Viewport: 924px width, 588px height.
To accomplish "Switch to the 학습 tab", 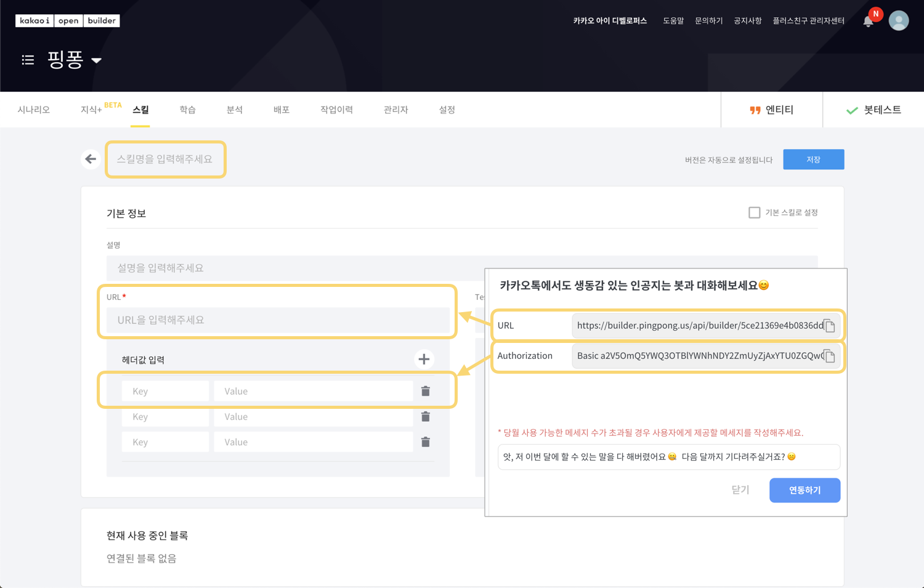I will (x=187, y=110).
